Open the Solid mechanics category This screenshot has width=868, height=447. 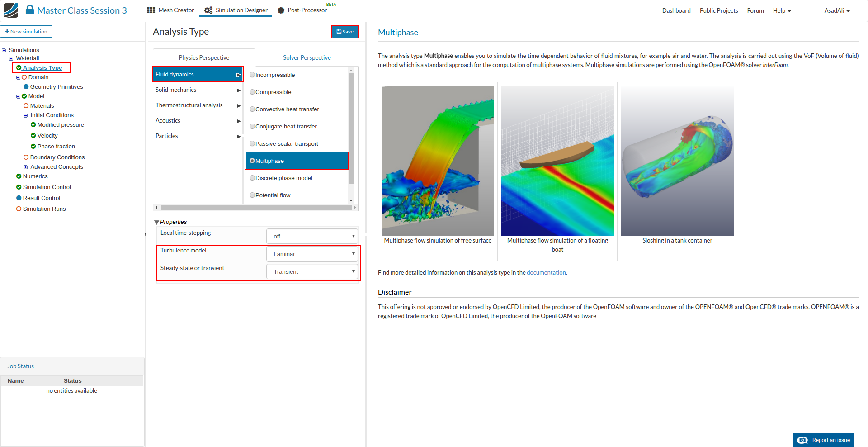click(198, 90)
